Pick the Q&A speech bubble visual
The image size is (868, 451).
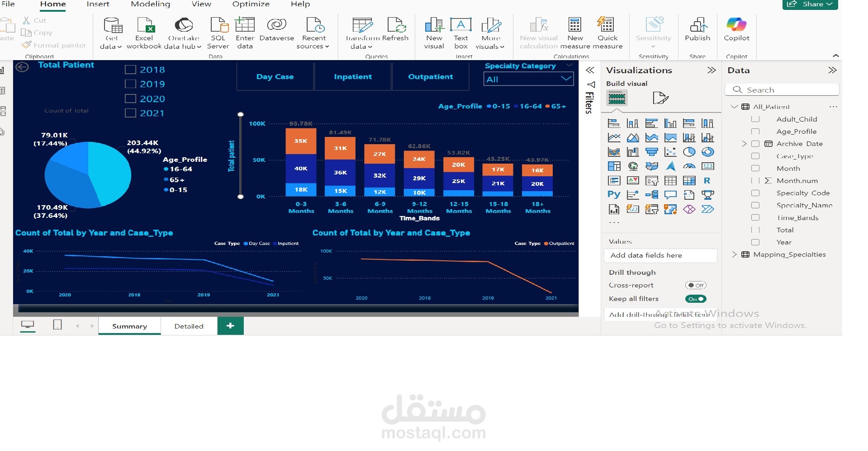(x=670, y=195)
